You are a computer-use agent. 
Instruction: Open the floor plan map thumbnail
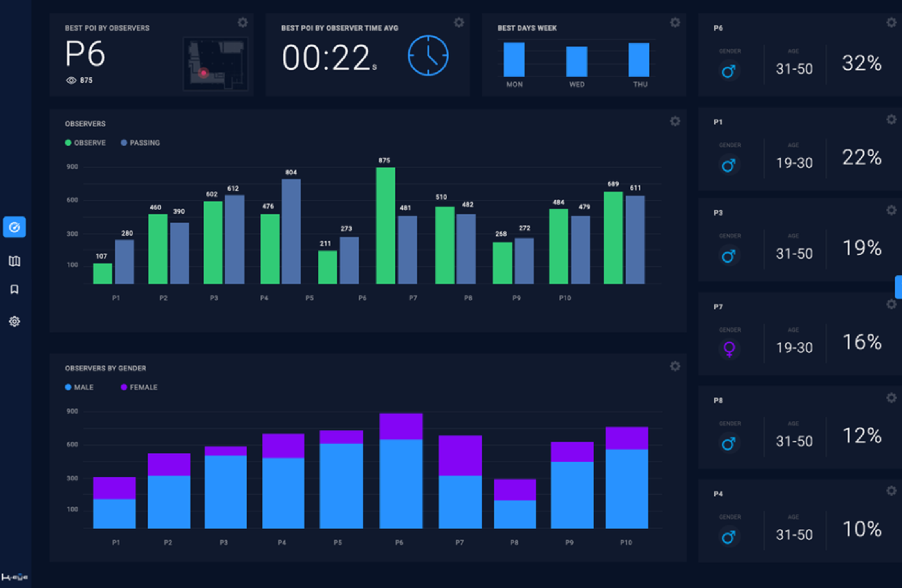(216, 64)
